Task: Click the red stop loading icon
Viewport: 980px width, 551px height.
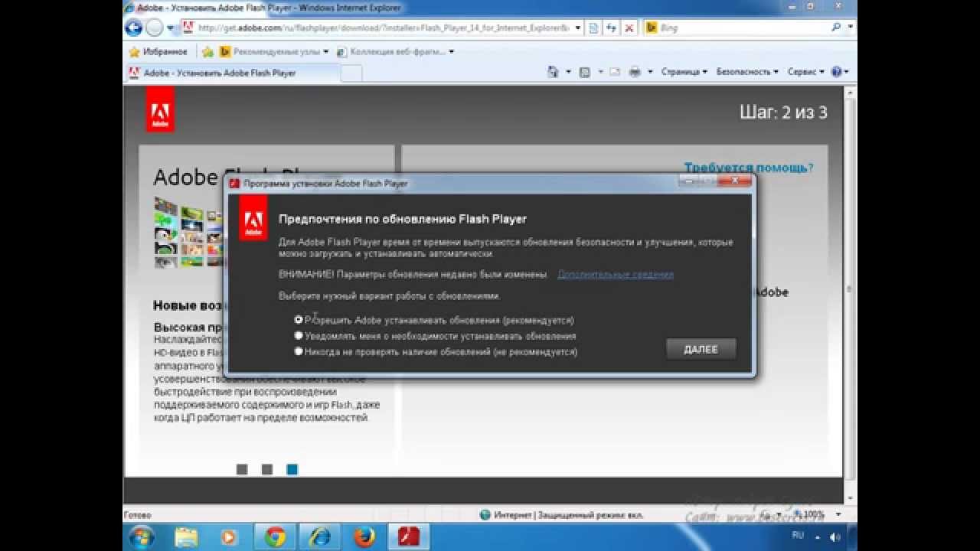Action: (x=629, y=28)
